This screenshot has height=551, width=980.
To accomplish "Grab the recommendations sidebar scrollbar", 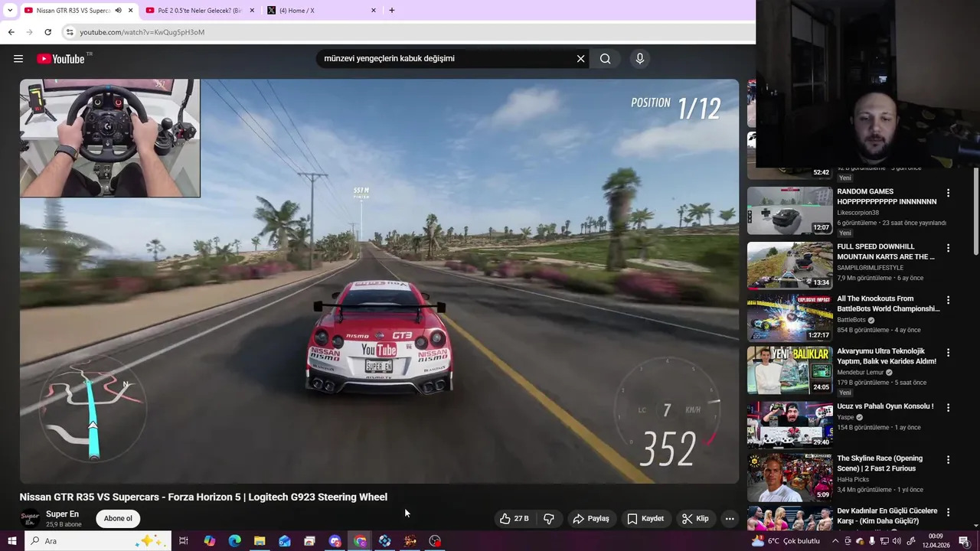I will (976, 210).
